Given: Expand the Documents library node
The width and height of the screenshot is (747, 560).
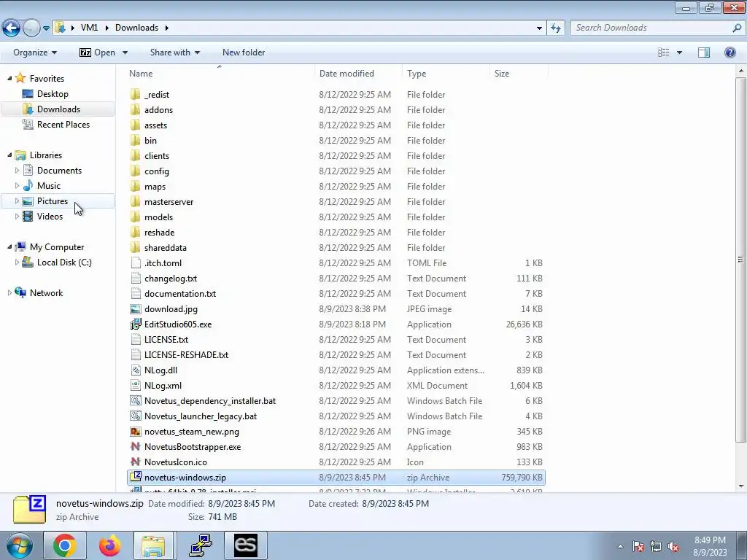Looking at the screenshot, I should 18,170.
